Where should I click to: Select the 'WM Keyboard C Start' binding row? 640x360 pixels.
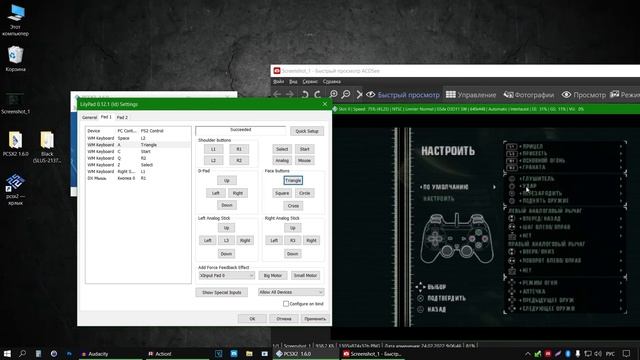[138, 151]
